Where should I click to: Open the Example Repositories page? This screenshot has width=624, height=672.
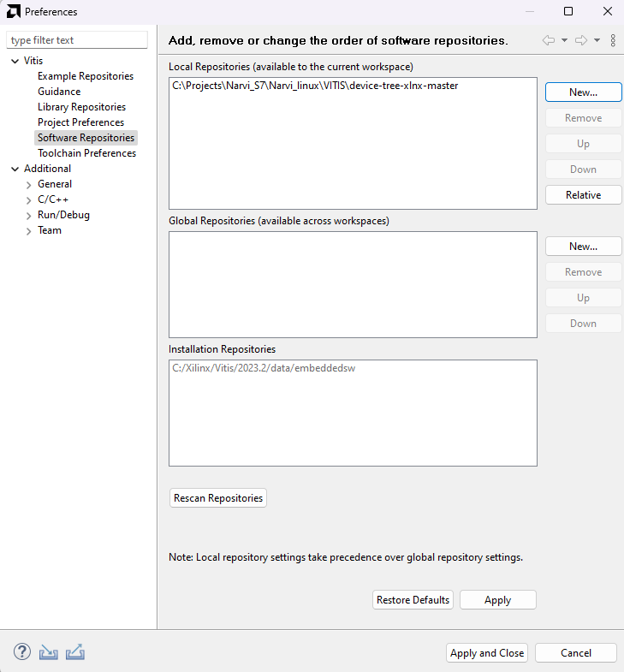click(86, 76)
